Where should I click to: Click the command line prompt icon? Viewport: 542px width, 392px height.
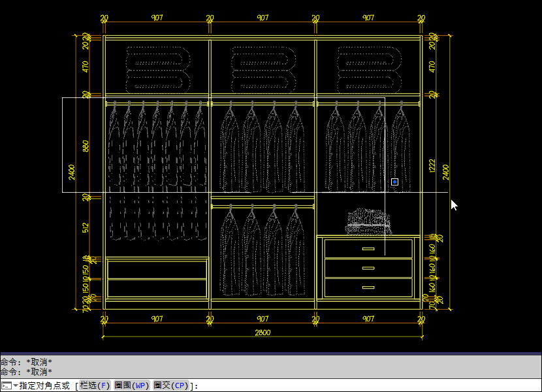coord(6,385)
